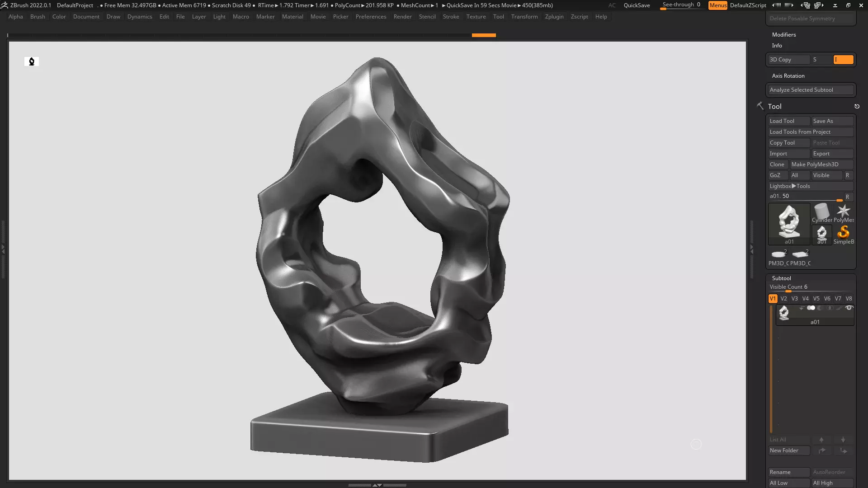Adjust the a01 tool item slider

click(x=806, y=197)
